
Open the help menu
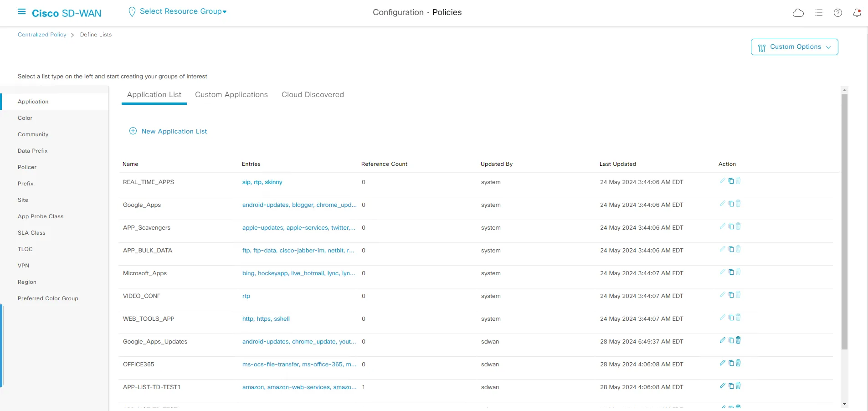click(x=837, y=13)
